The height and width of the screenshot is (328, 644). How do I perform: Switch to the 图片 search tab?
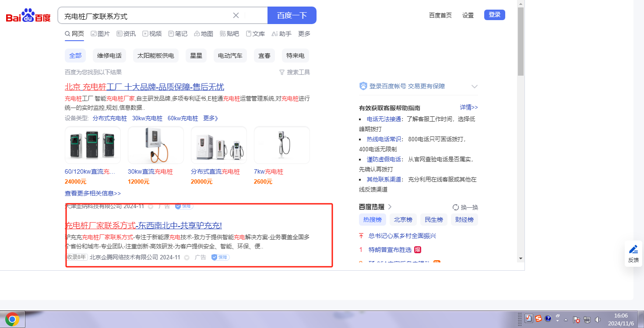coord(100,34)
